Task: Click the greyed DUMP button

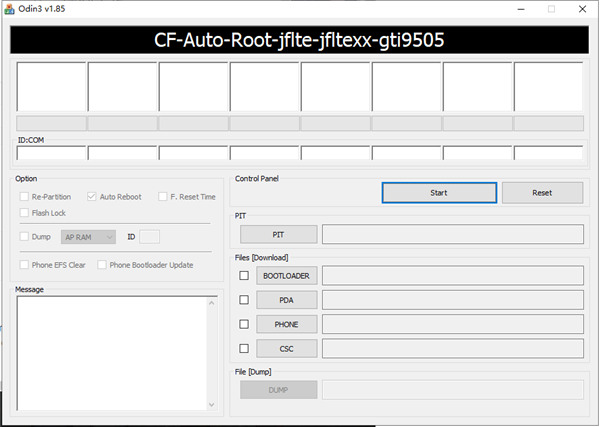Action: 279,390
